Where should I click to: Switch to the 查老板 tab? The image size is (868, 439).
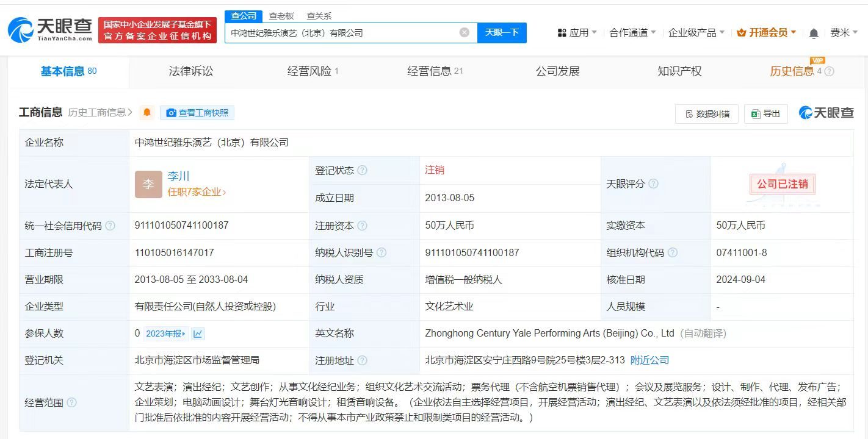coord(280,15)
